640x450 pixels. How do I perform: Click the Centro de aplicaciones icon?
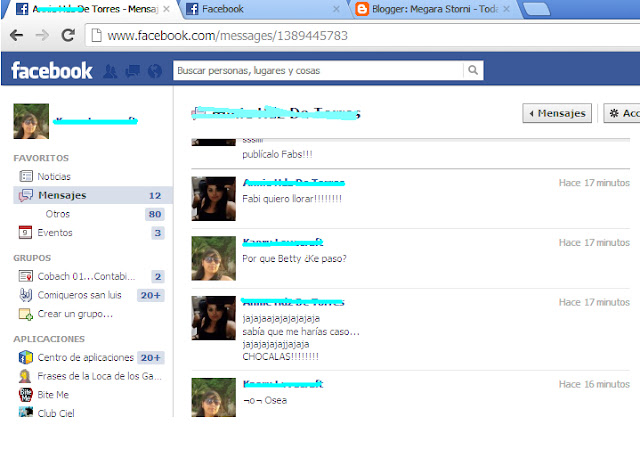tap(26, 357)
